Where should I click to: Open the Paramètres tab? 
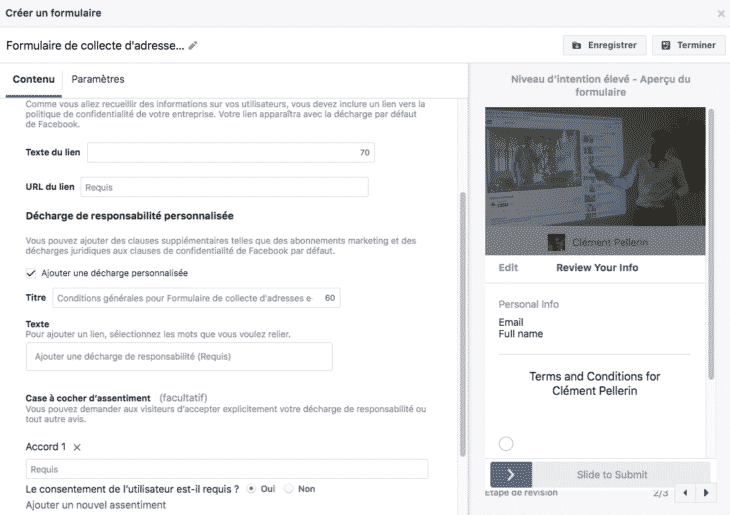98,80
